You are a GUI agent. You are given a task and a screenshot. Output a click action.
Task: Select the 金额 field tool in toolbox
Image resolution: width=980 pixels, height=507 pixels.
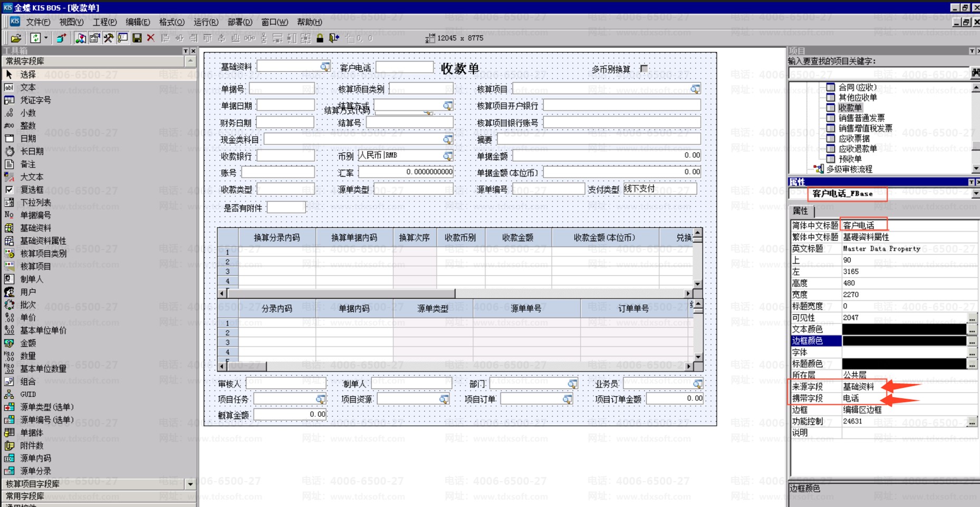point(28,343)
